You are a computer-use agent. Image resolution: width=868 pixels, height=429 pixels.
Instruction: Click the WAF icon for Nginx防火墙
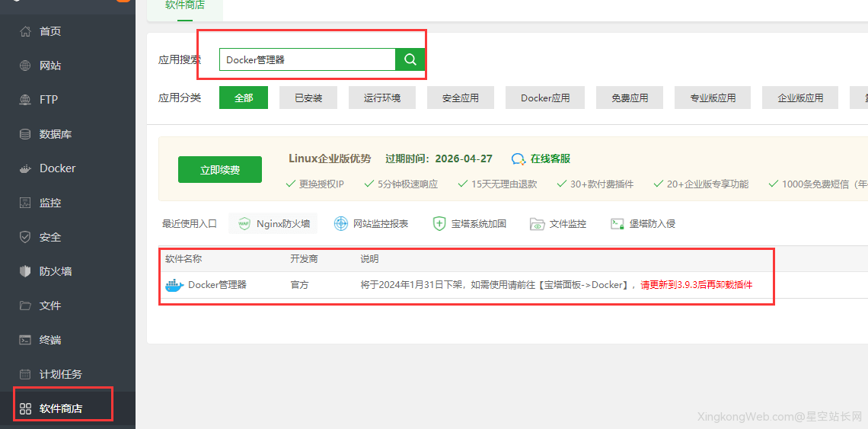(x=244, y=224)
